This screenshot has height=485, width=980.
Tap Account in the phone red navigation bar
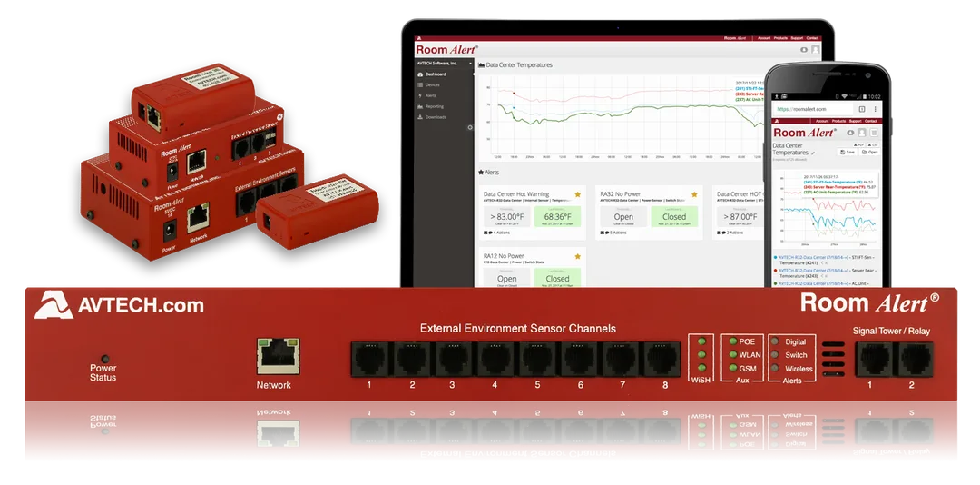click(822, 121)
